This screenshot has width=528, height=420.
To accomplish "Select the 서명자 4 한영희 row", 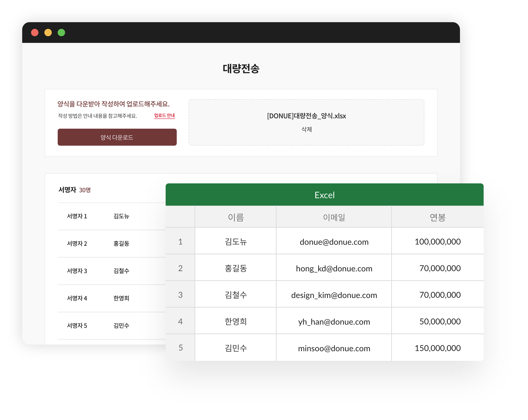I will pyautogui.click(x=111, y=298).
